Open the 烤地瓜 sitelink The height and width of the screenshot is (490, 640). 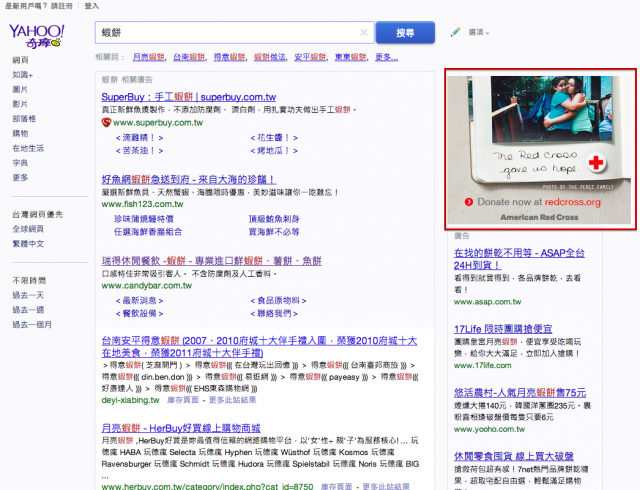click(x=274, y=151)
